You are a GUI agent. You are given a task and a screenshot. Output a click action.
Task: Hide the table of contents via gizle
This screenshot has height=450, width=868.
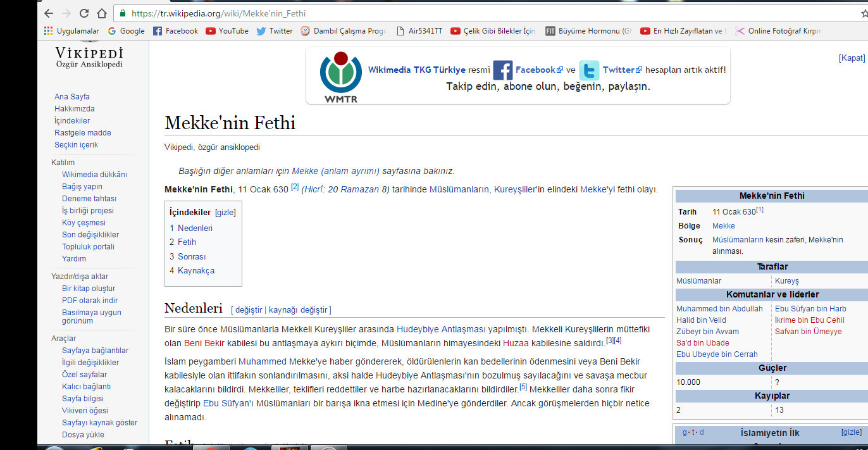pyautogui.click(x=225, y=212)
